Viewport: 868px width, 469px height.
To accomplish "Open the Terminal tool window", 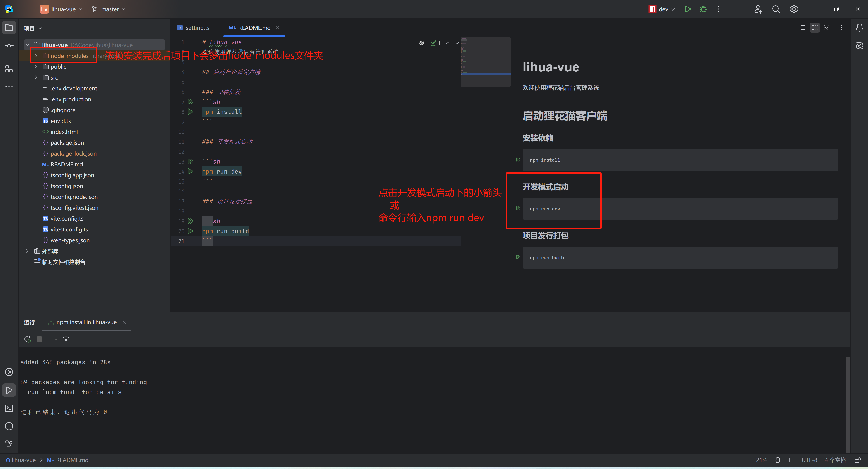I will click(x=9, y=408).
